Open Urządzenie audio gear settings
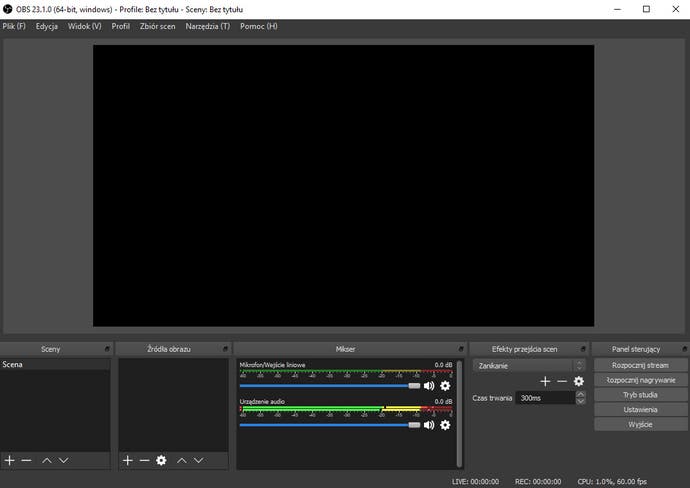The image size is (690, 488). tap(445, 425)
